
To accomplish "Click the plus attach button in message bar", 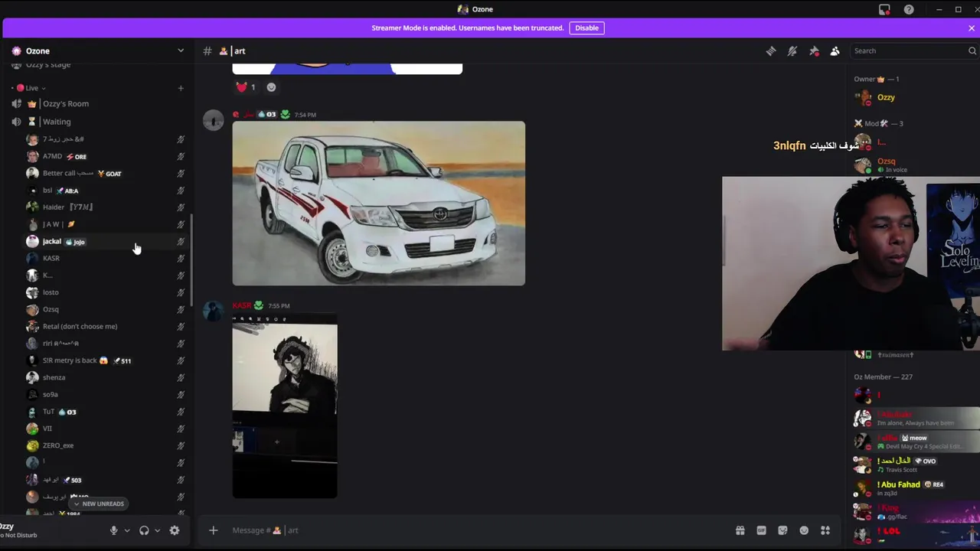I will [x=214, y=530].
